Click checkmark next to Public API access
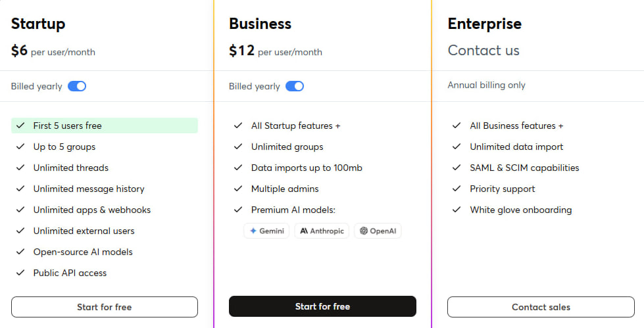644x328 pixels. (20, 273)
